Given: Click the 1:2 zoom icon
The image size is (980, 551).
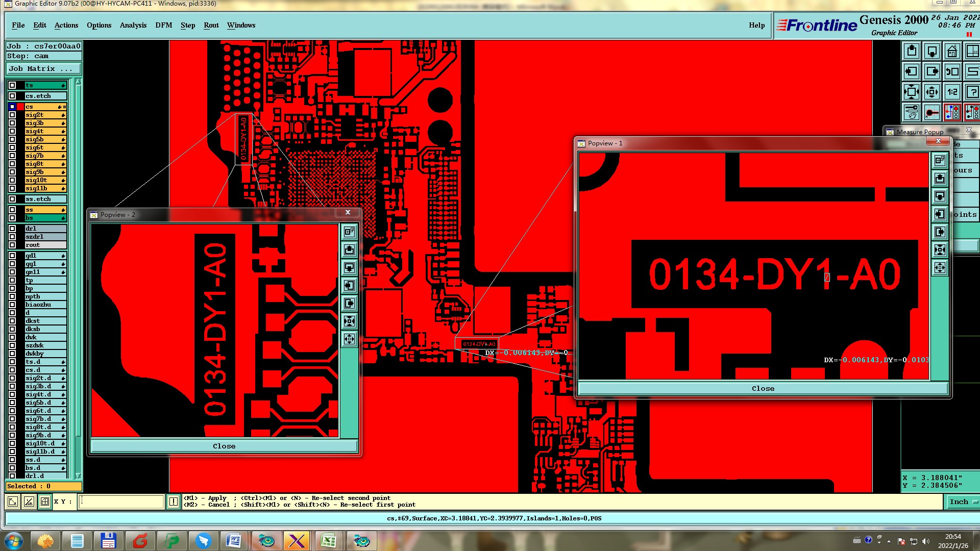Looking at the screenshot, I should click(x=952, y=92).
